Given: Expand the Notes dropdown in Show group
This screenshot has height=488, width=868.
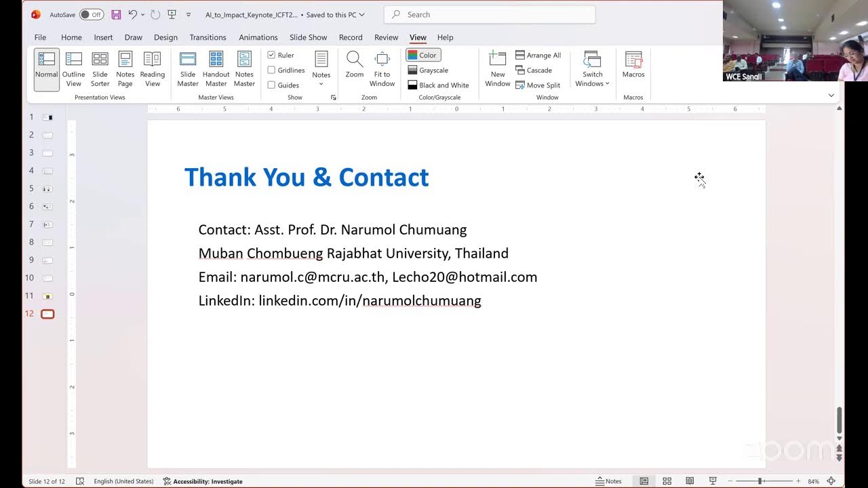Looking at the screenshot, I should click(321, 84).
